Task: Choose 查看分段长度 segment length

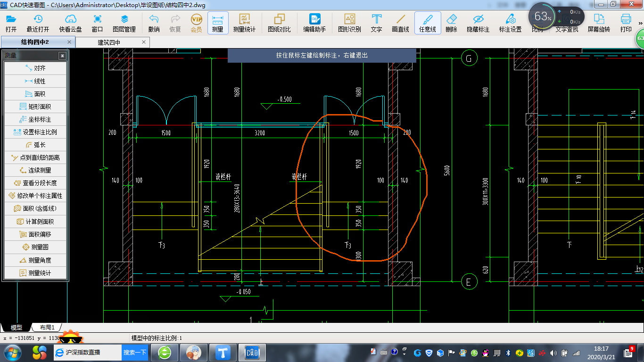Action: point(35,183)
